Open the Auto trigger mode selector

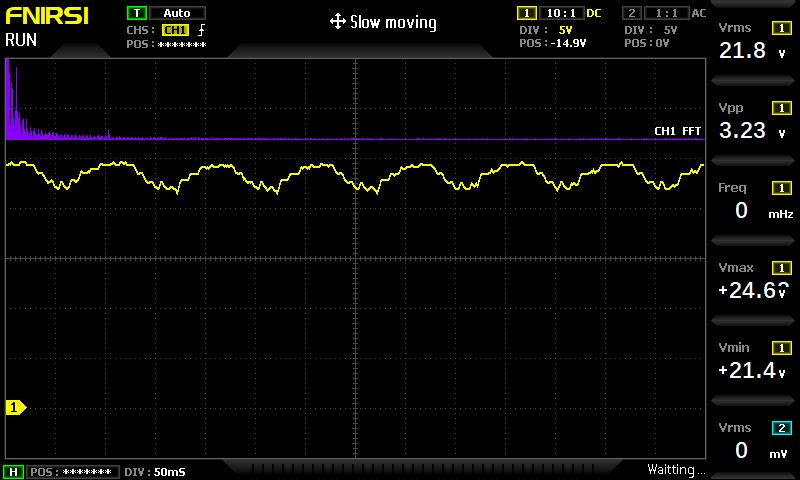pyautogui.click(x=177, y=13)
